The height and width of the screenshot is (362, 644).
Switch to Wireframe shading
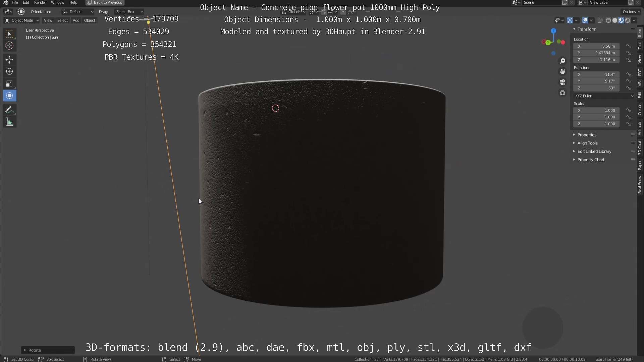tap(608, 20)
